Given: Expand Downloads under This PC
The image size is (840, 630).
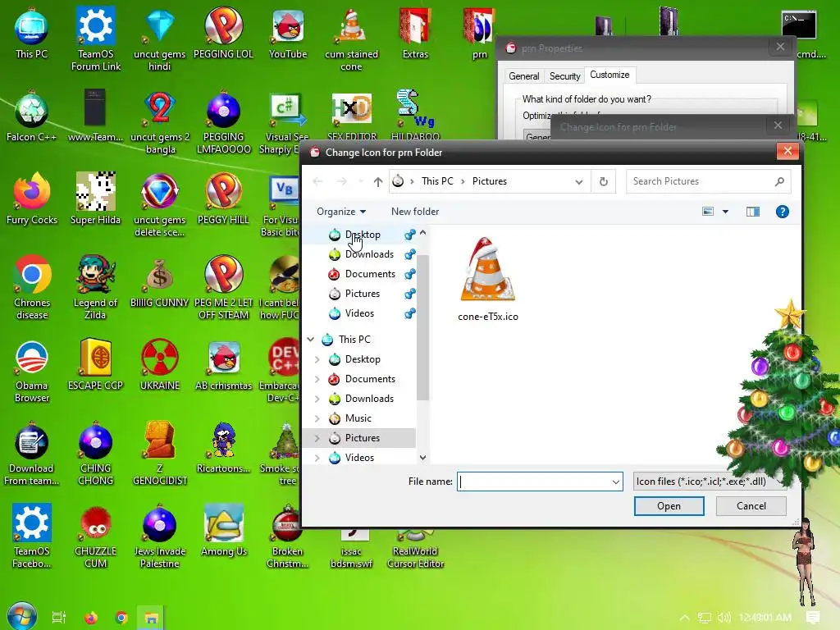Looking at the screenshot, I should click(x=317, y=399).
